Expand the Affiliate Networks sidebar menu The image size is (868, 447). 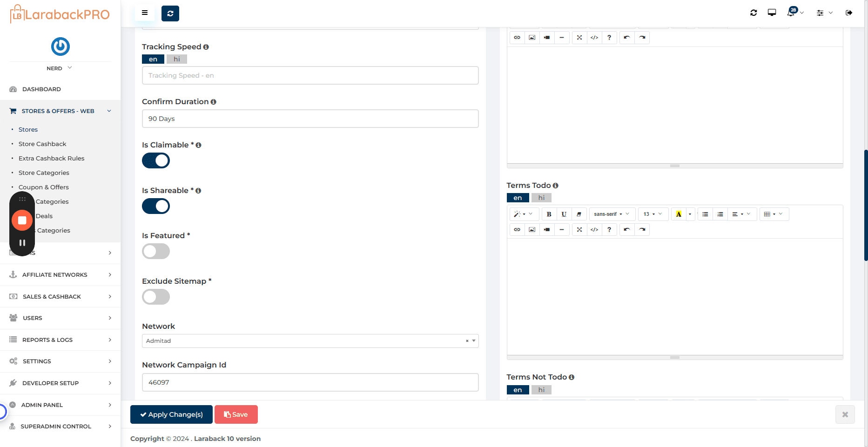tap(61, 275)
